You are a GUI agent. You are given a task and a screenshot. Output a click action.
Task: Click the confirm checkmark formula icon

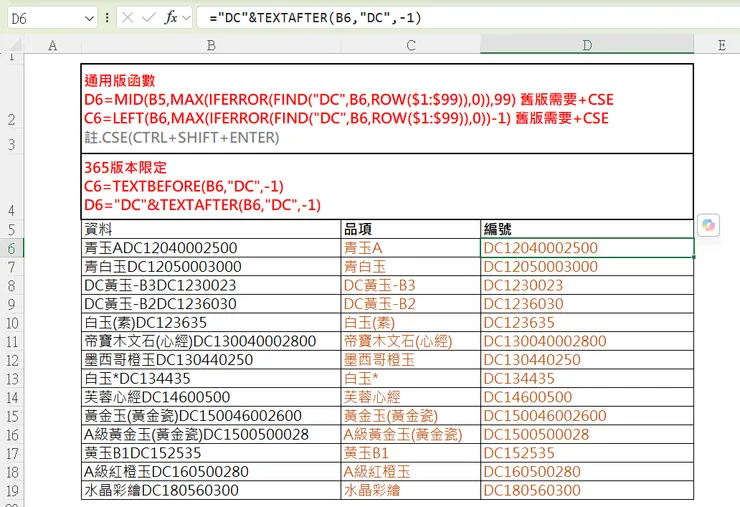click(149, 18)
